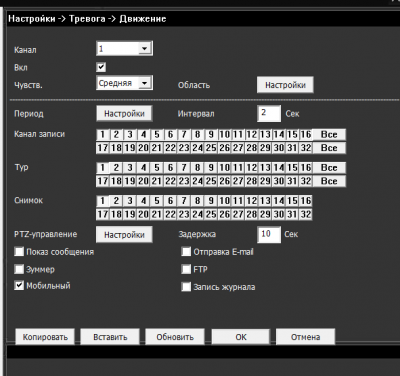Enable Отправка E-mail checkbox
This screenshot has width=400, height=376.
coord(186,251)
